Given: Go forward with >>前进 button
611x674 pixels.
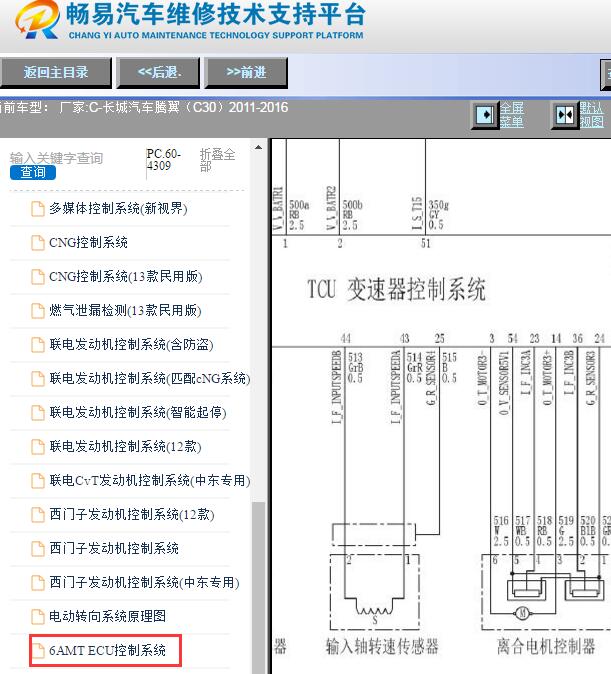Looking at the screenshot, I should (x=246, y=73).
